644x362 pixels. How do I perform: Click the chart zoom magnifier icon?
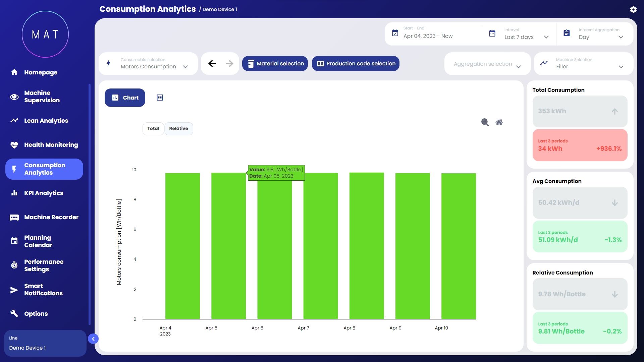(485, 122)
